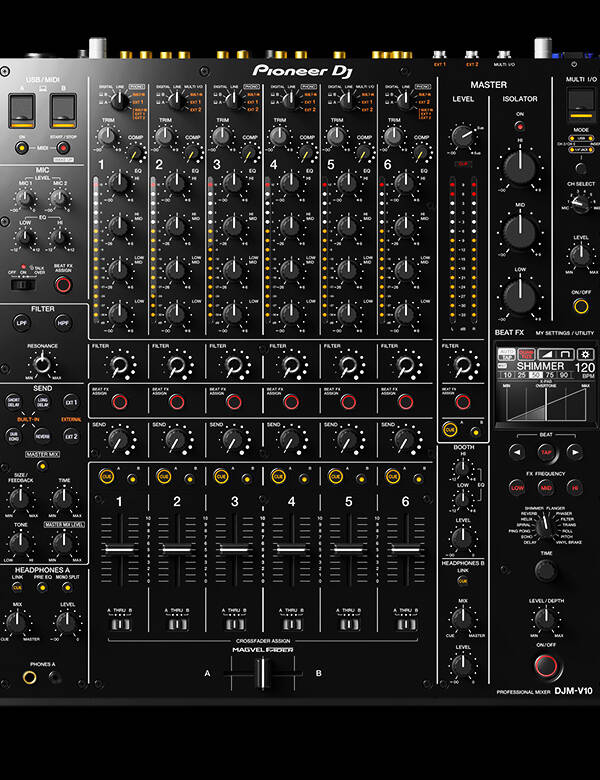600x780 pixels.
Task: Select the REVERB send button
Action: coord(42,436)
